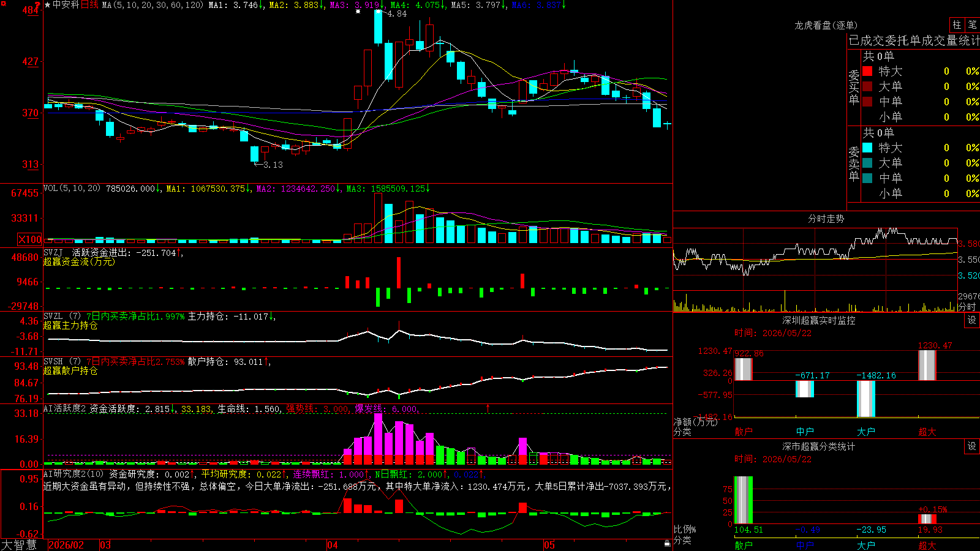Click the X100 volume multiplier box
Image resolution: width=980 pixels, height=551 pixels.
coord(29,239)
